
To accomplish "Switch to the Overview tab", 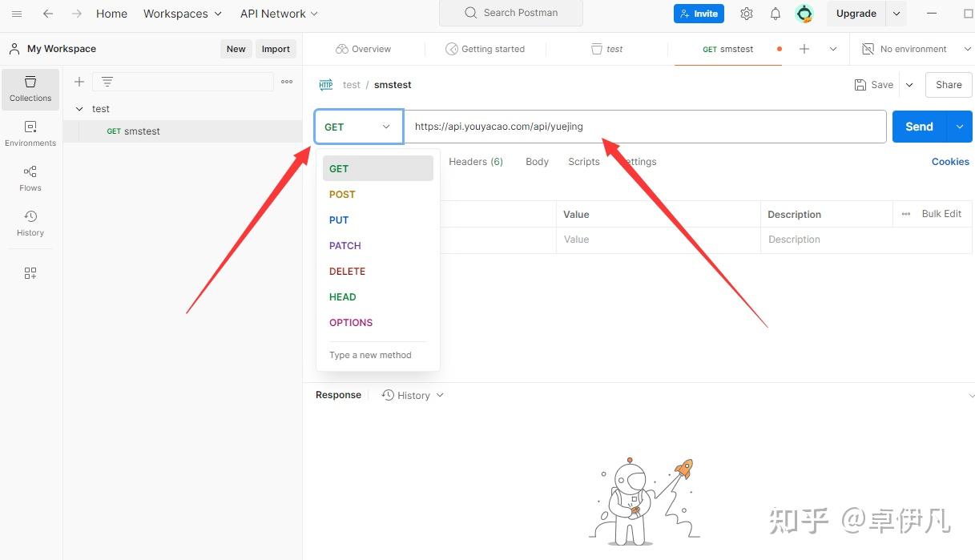I will pyautogui.click(x=364, y=49).
